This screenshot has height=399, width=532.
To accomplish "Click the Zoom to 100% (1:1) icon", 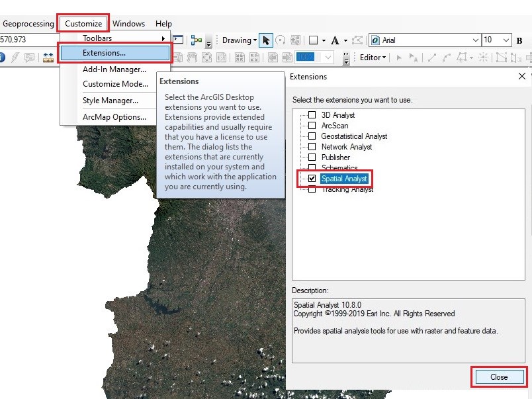I will [x=221, y=58].
